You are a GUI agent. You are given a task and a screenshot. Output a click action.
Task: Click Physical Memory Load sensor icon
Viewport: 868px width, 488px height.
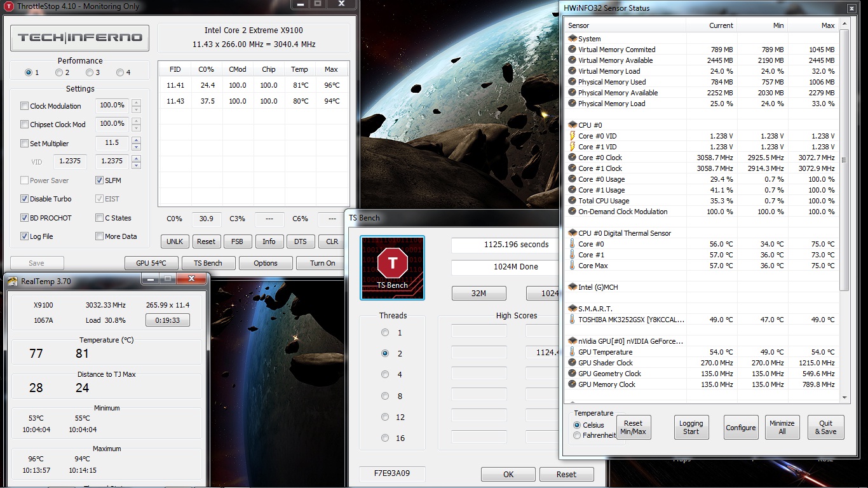(x=573, y=104)
